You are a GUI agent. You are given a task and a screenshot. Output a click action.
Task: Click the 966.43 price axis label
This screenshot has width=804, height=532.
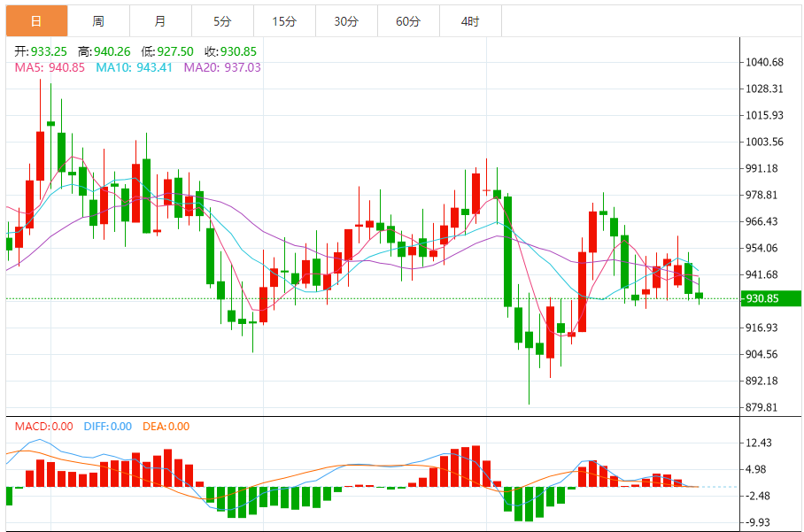tap(761, 221)
